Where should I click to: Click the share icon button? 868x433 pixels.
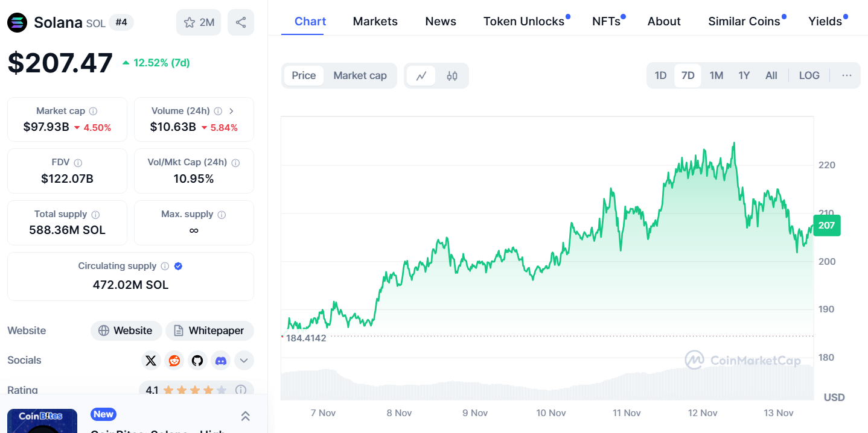[x=241, y=22]
